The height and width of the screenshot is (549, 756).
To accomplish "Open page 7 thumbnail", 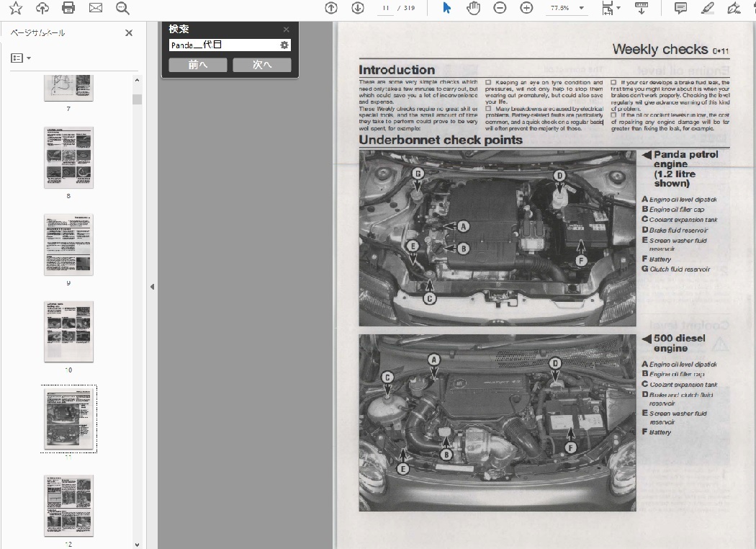I will pos(68,88).
